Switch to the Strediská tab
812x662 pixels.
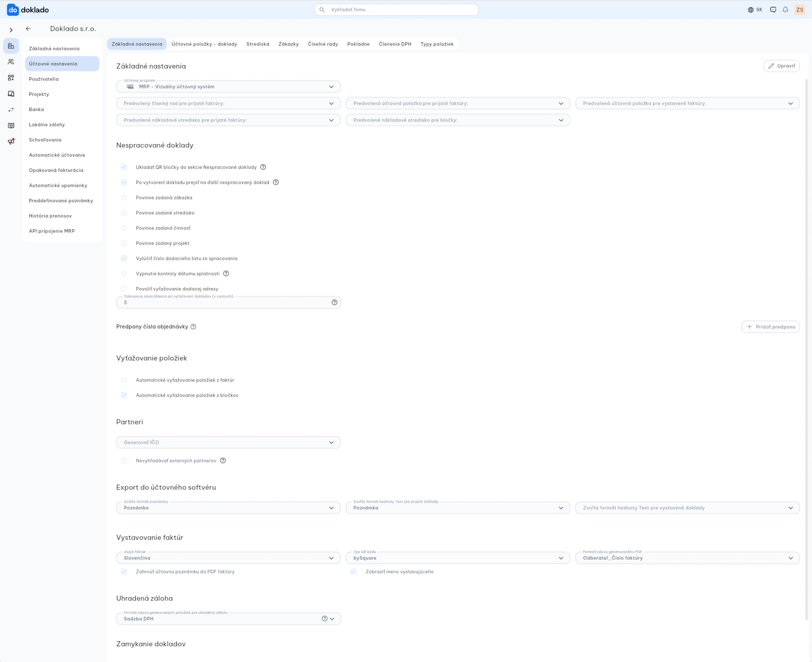point(258,44)
